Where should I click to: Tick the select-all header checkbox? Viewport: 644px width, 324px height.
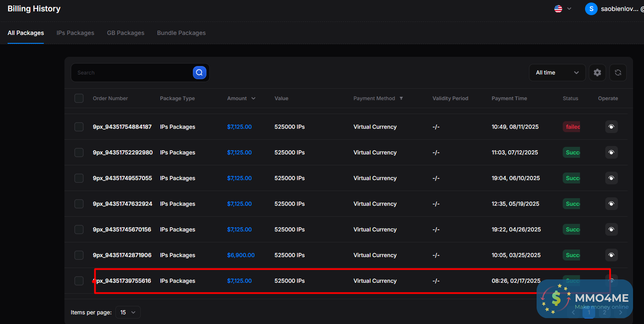79,98
